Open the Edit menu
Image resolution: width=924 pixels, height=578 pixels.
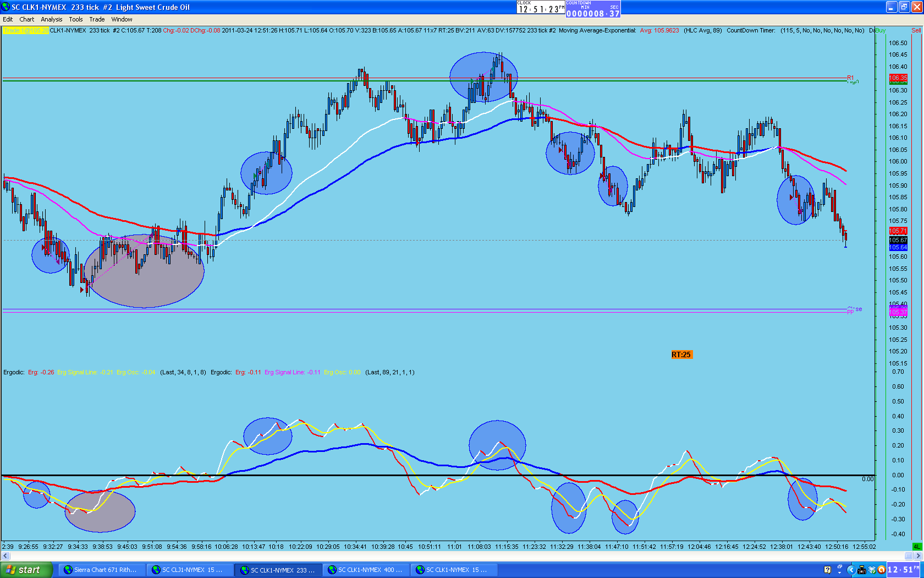pos(8,19)
